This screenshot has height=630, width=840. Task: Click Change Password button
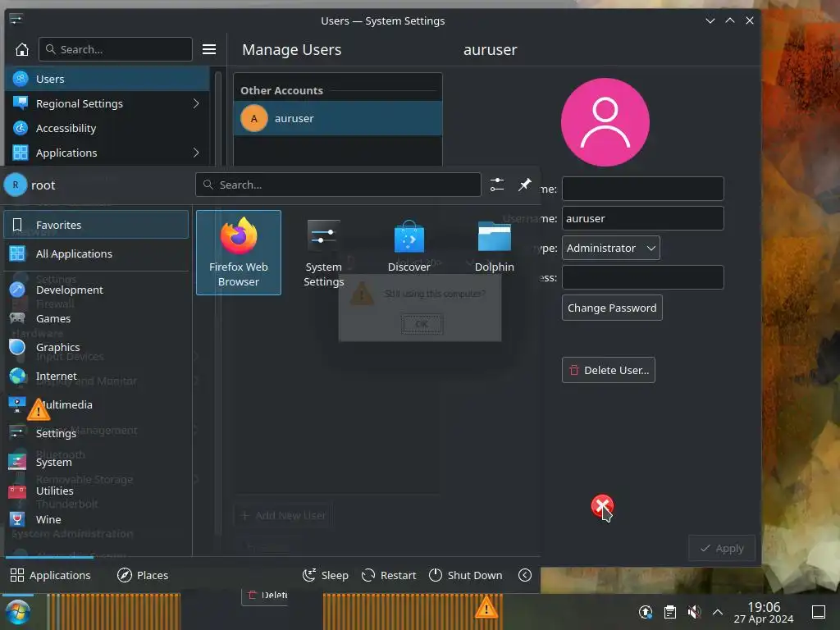click(x=612, y=308)
